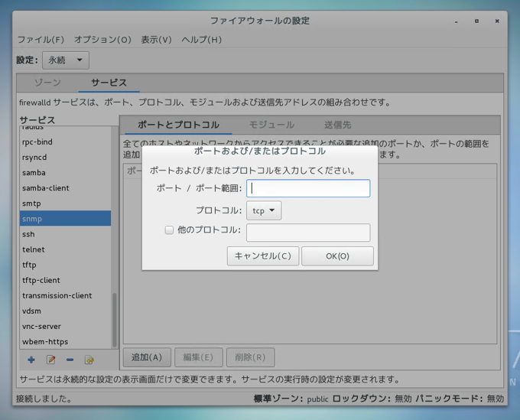Click the OK(O) button
520x420 pixels.
coord(337,256)
